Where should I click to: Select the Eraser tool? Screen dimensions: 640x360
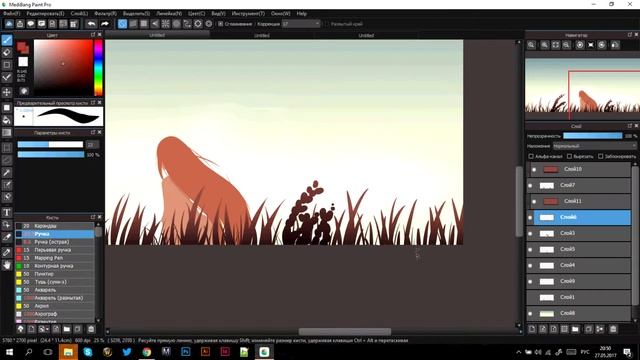point(7,52)
